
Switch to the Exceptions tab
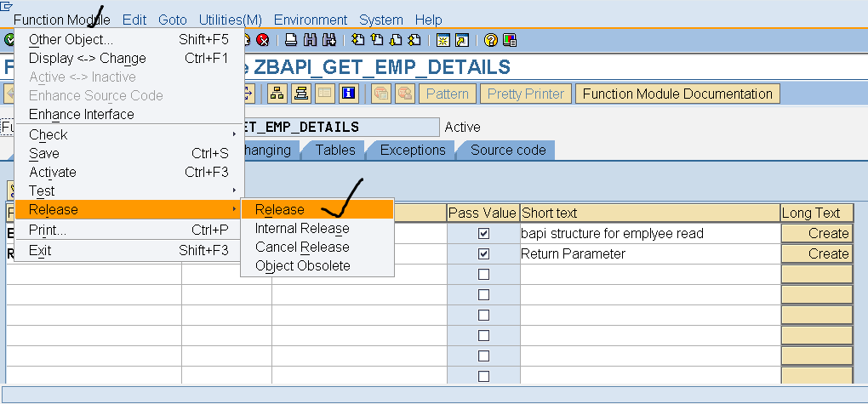(x=413, y=150)
